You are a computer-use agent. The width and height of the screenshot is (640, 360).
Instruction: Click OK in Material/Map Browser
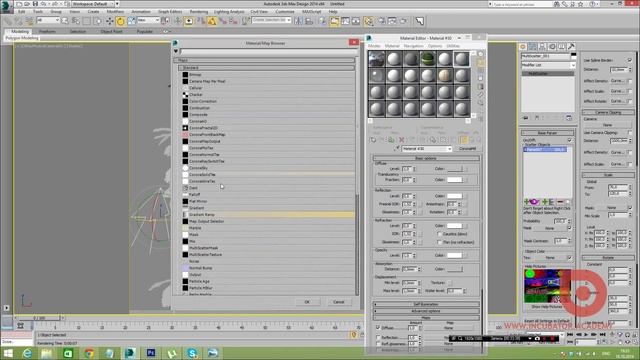coord(307,302)
